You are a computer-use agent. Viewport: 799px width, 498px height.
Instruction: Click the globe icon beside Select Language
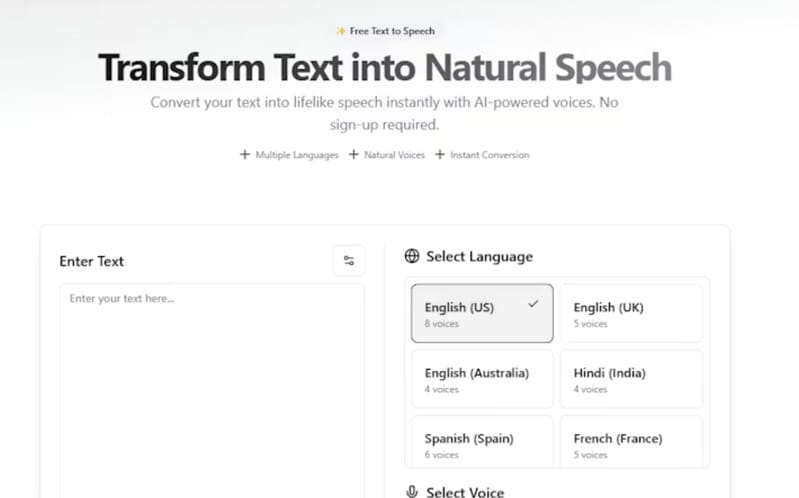(412, 256)
